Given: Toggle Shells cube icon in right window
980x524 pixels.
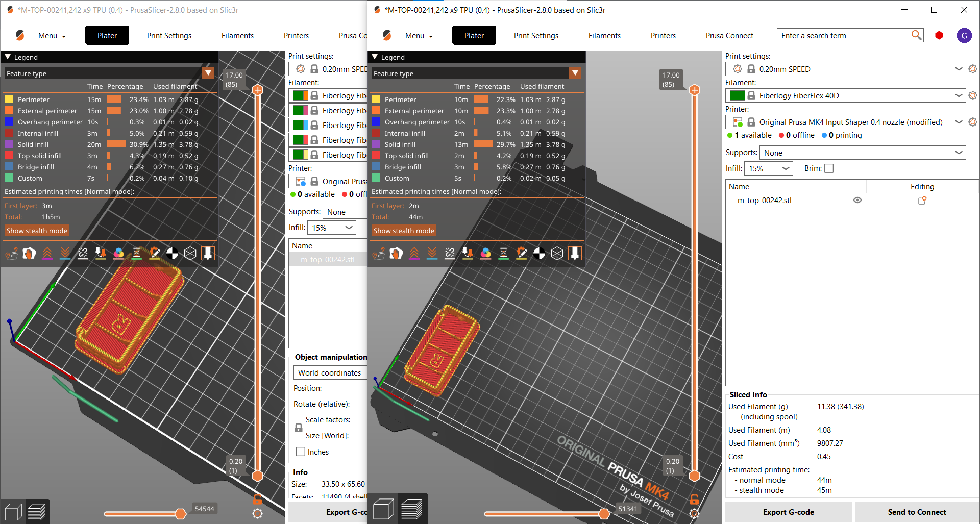Looking at the screenshot, I should [557, 253].
